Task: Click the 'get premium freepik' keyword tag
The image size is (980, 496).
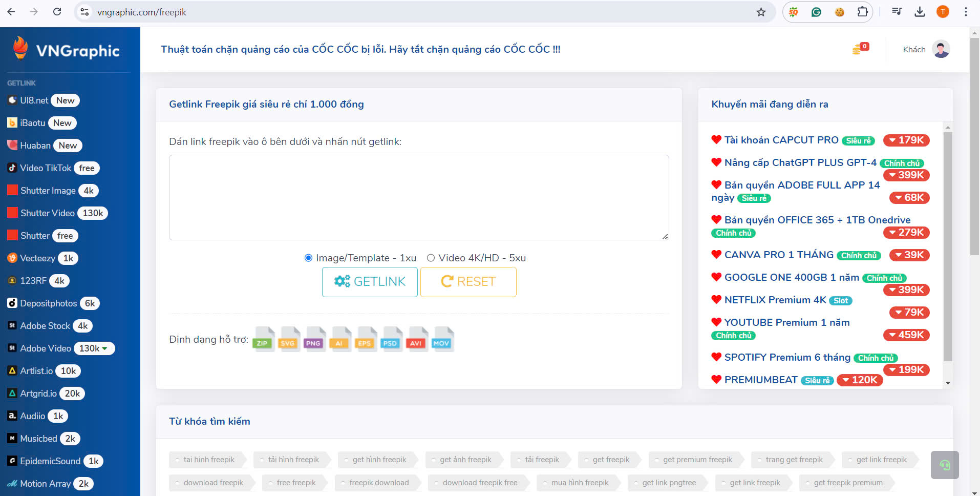Action: click(x=697, y=460)
